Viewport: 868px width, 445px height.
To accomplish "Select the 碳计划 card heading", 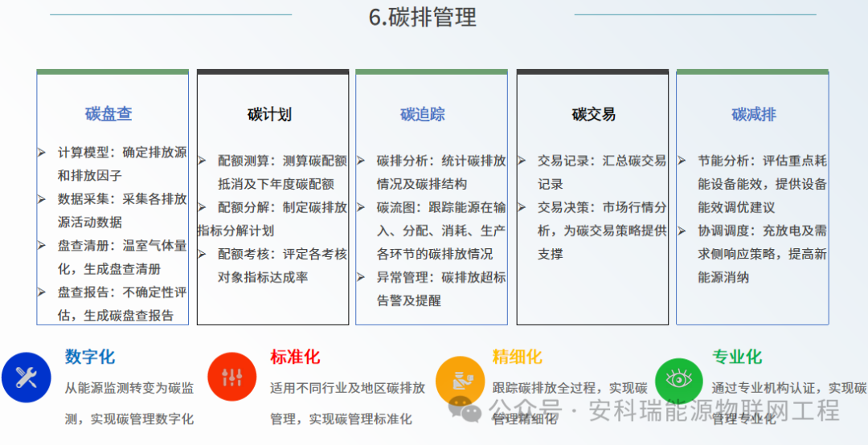I will click(x=269, y=115).
